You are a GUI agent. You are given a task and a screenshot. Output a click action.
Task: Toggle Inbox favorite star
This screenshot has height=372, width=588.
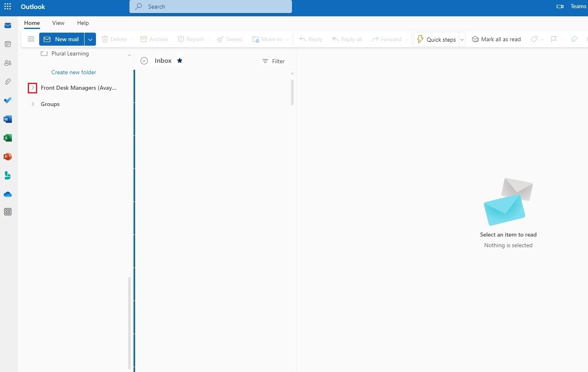(x=180, y=60)
